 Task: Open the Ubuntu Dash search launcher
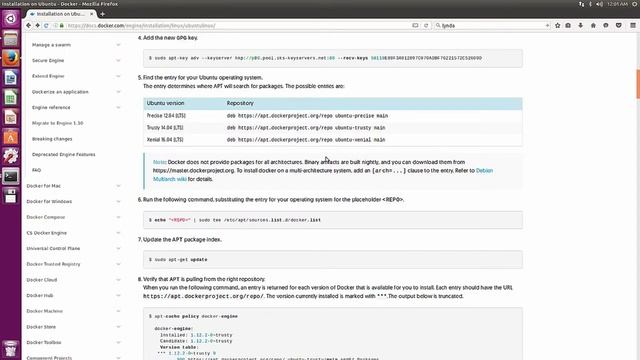[11, 19]
